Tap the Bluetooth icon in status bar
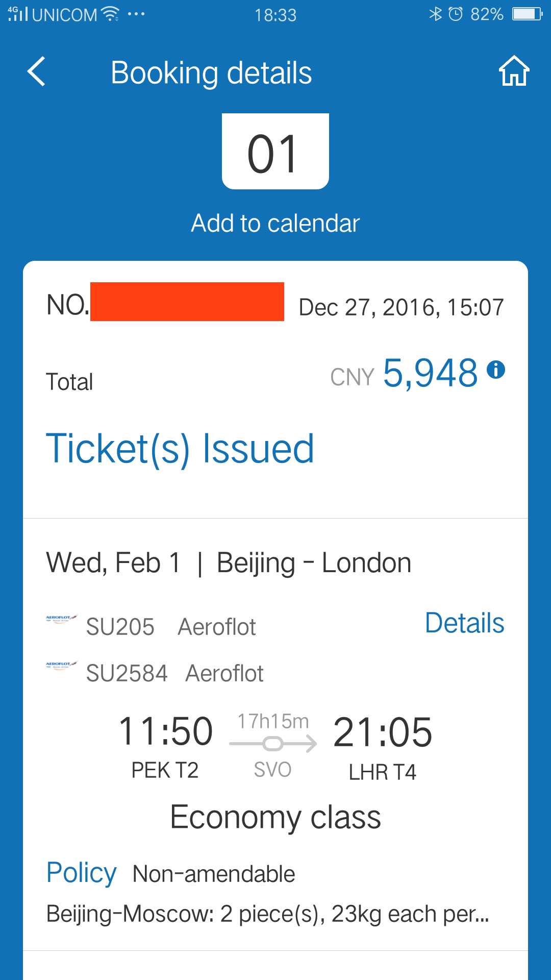The image size is (551, 980). [x=436, y=14]
